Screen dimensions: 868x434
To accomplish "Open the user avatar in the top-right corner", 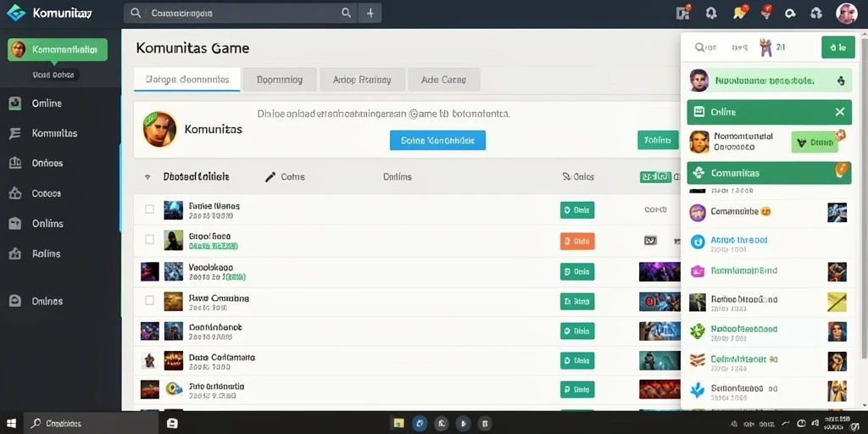I will click(847, 13).
